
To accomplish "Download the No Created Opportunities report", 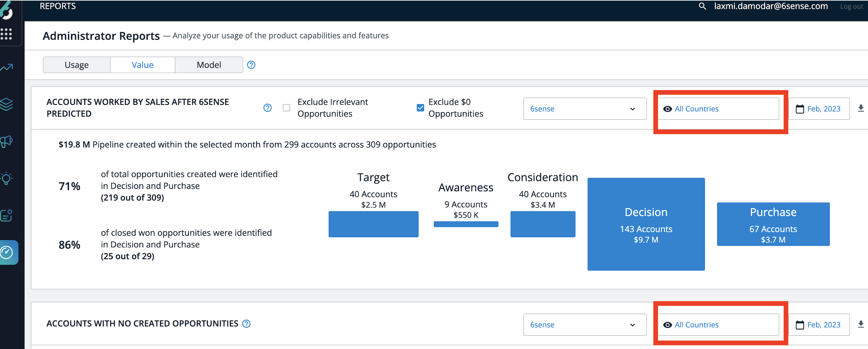I will (861, 324).
